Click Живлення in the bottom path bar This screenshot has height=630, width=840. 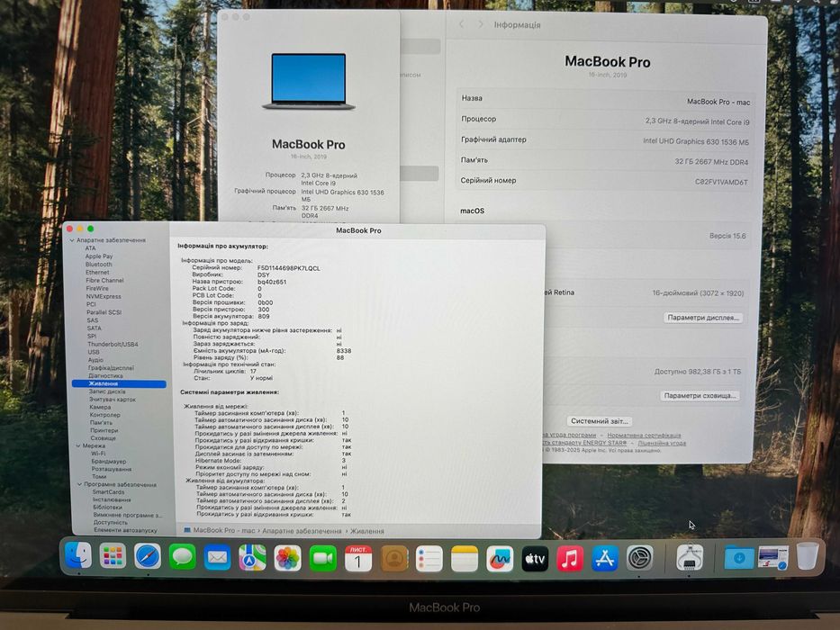tap(367, 531)
